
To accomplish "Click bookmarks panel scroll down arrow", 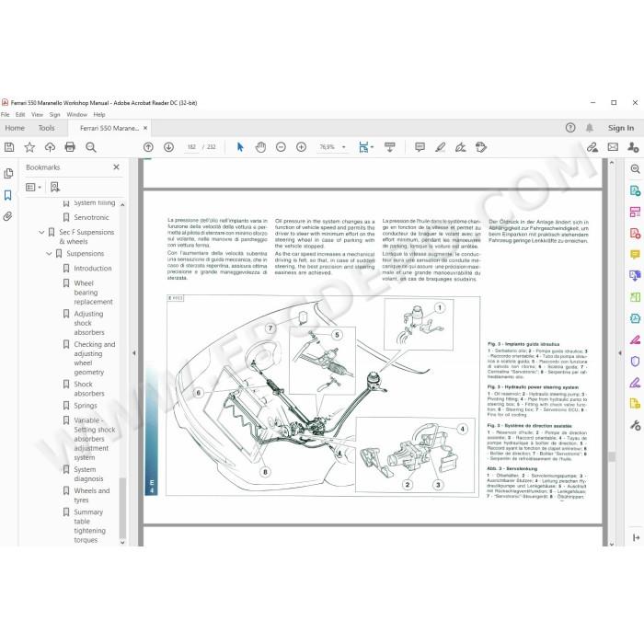I will tap(122, 542).
